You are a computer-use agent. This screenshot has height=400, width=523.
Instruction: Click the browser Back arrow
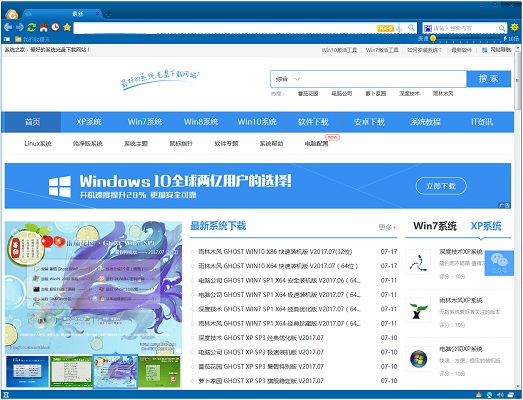[8, 27]
